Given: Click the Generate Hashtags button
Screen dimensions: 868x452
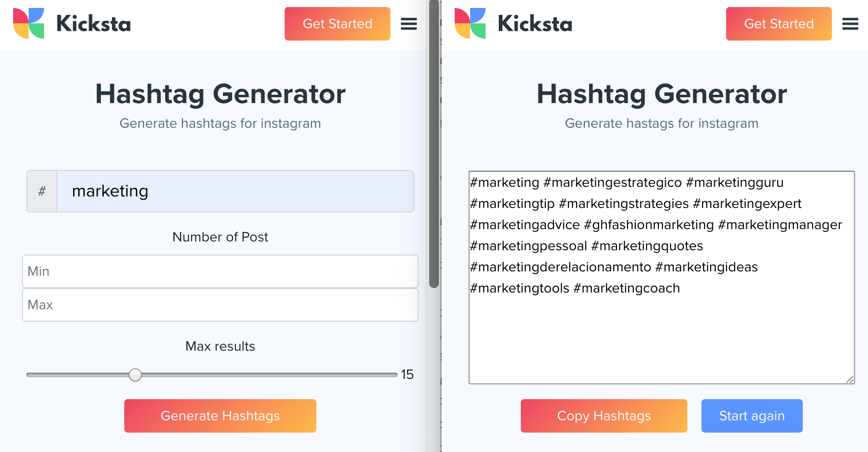Looking at the screenshot, I should (220, 416).
